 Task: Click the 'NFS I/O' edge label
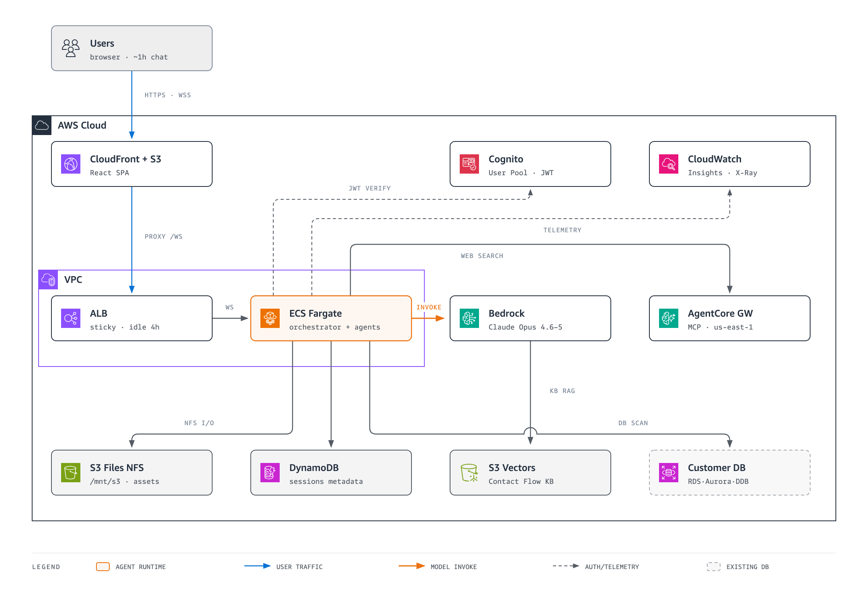(x=199, y=423)
